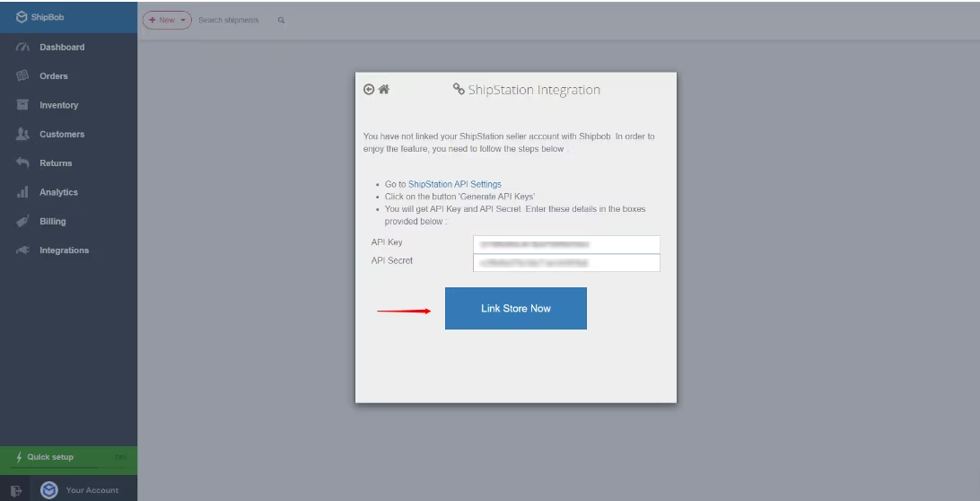Focus the API Key input field
The image size is (980, 501).
pos(566,244)
